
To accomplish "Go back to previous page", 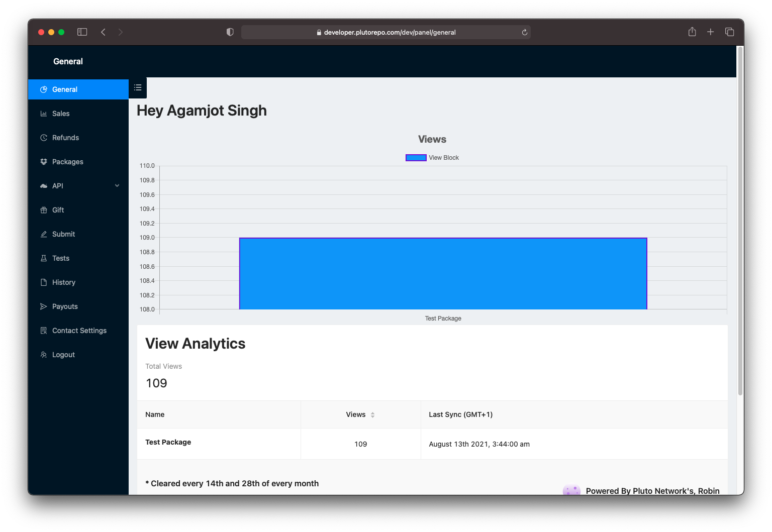I will coord(103,32).
